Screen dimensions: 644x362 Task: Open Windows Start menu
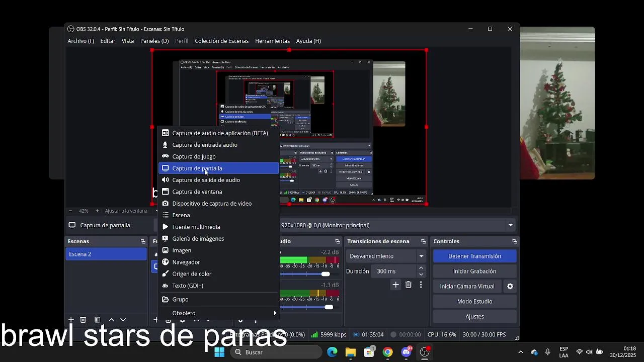coord(219,352)
